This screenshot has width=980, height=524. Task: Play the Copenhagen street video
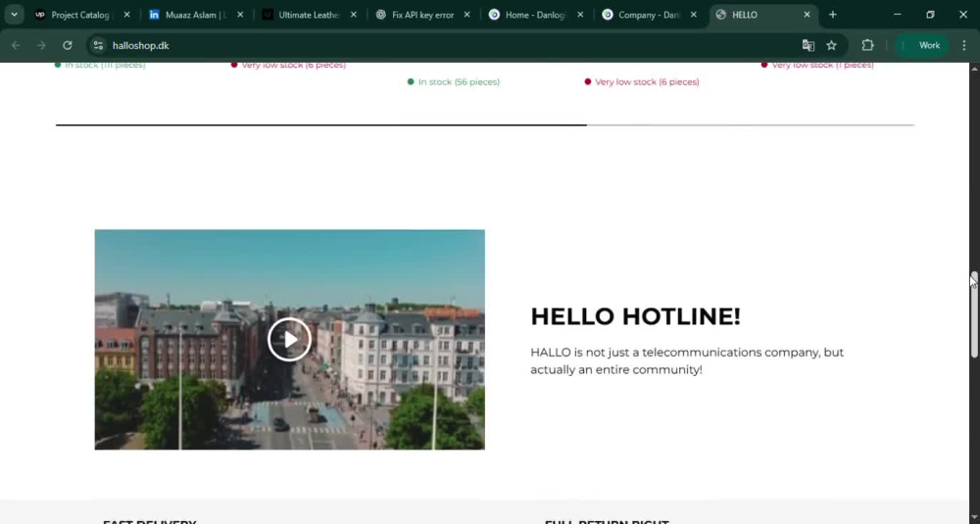[289, 339]
